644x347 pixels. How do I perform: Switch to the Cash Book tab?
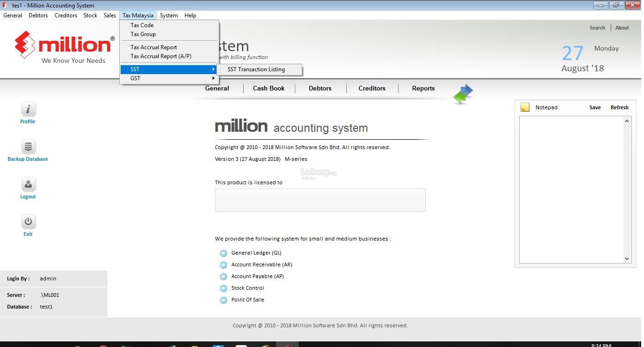point(268,88)
